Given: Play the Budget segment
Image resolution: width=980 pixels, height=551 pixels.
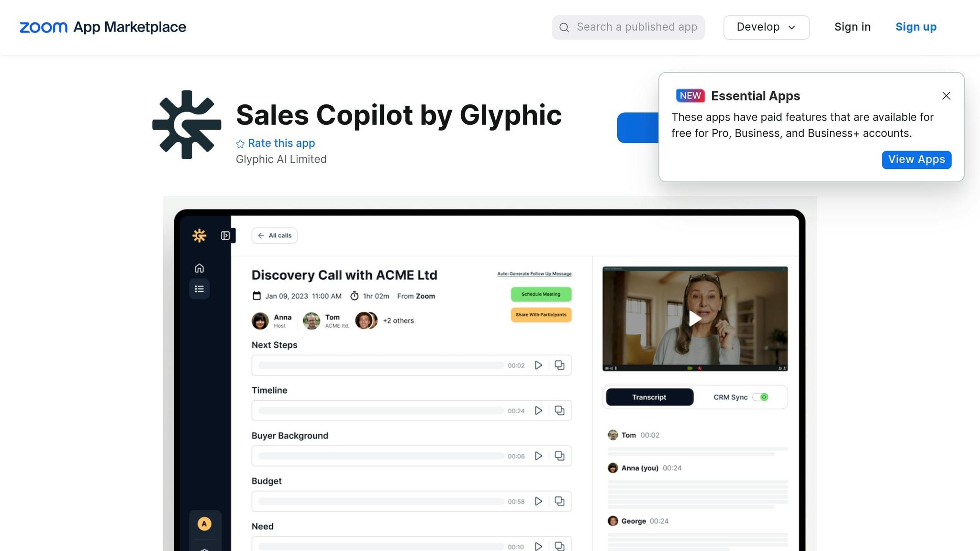Looking at the screenshot, I should (538, 501).
